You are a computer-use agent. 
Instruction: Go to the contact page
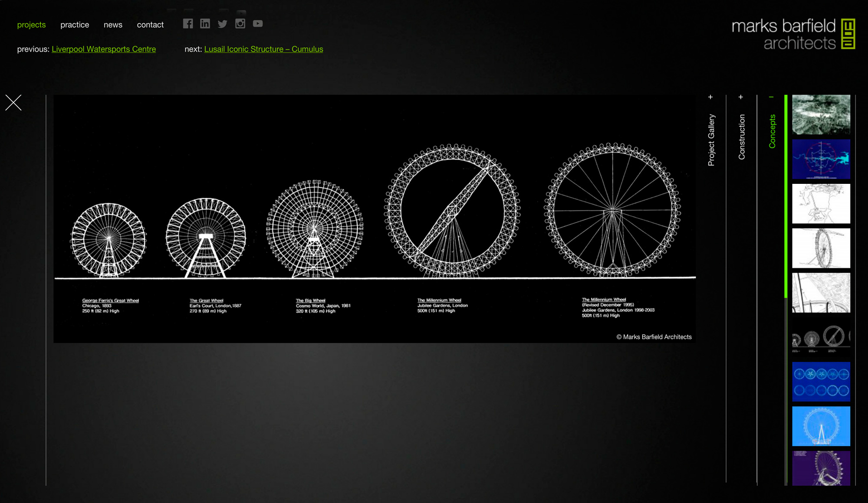click(150, 25)
